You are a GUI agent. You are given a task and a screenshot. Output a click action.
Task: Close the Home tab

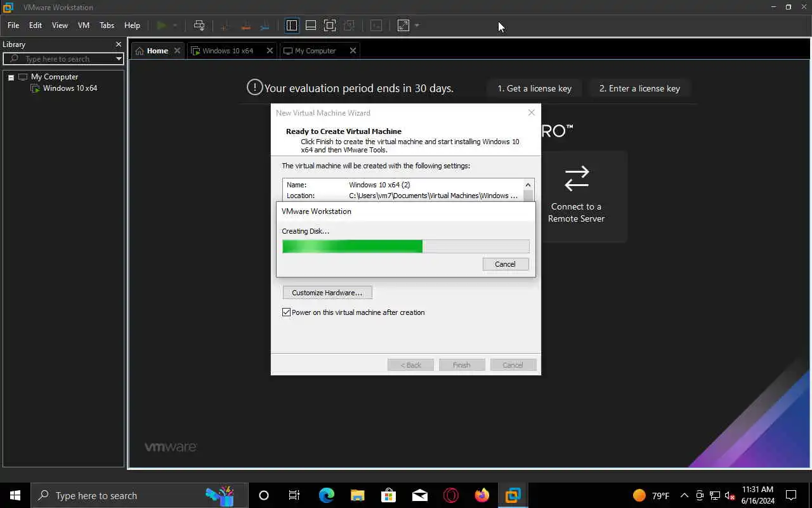(177, 51)
